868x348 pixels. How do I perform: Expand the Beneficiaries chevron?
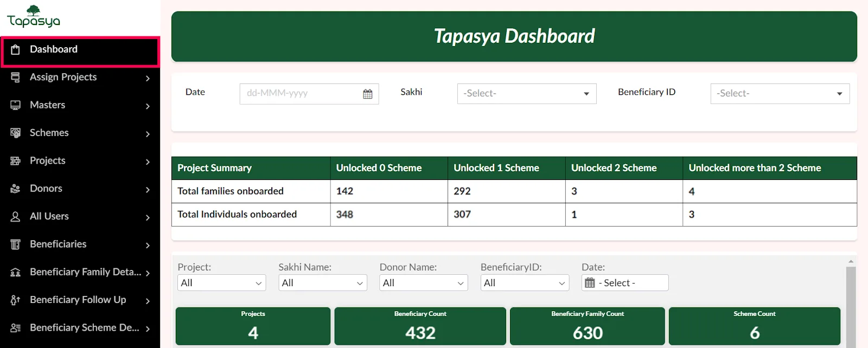(148, 246)
